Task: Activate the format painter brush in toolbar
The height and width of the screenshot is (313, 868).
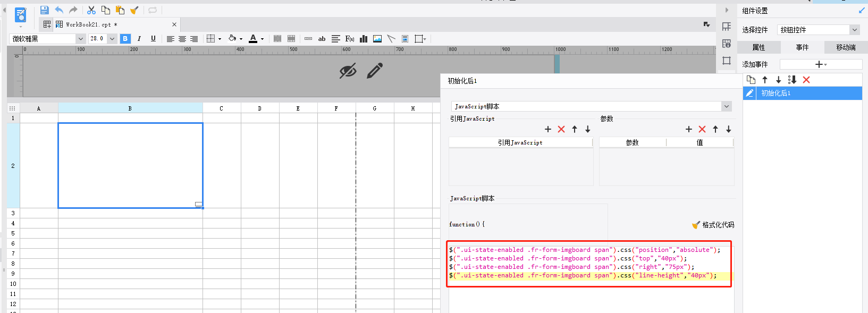Action: [134, 10]
